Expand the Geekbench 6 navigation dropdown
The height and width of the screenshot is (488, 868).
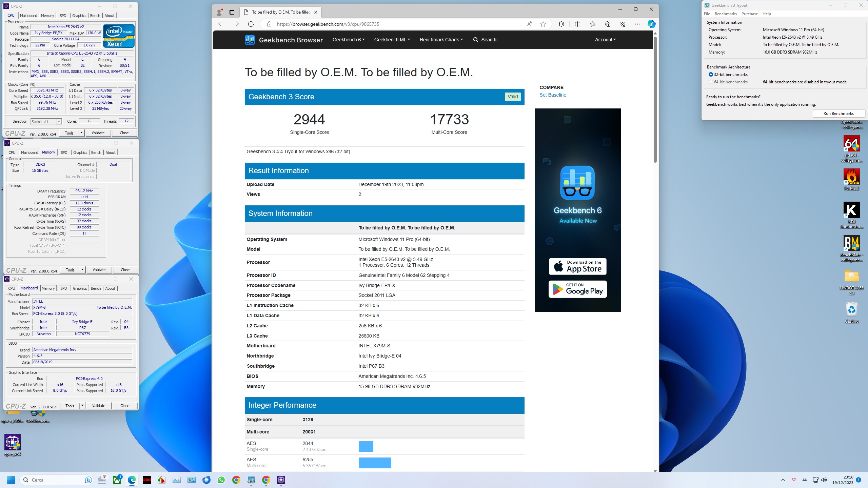[x=349, y=40]
